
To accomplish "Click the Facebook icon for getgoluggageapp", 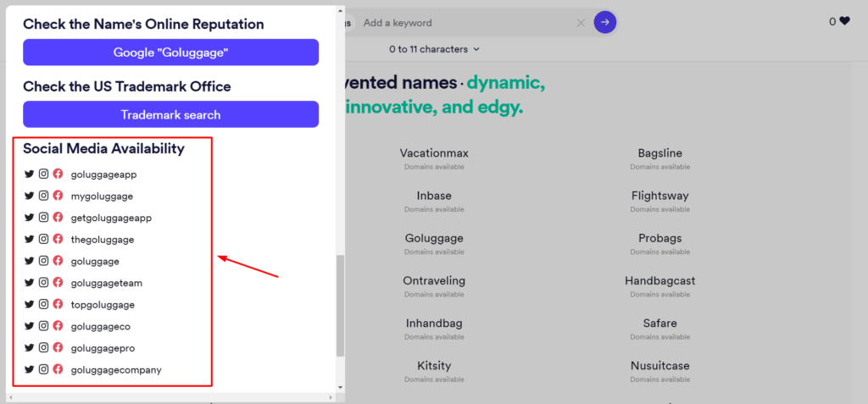I will (58, 218).
